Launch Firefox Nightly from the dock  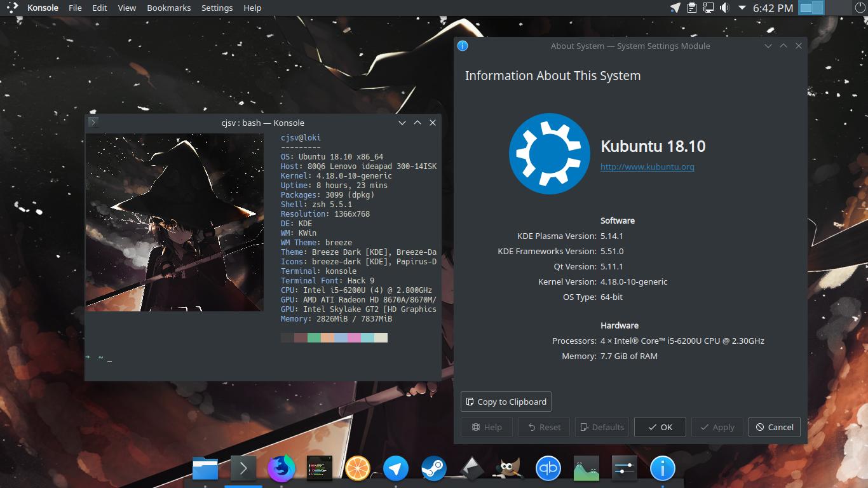[281, 469]
